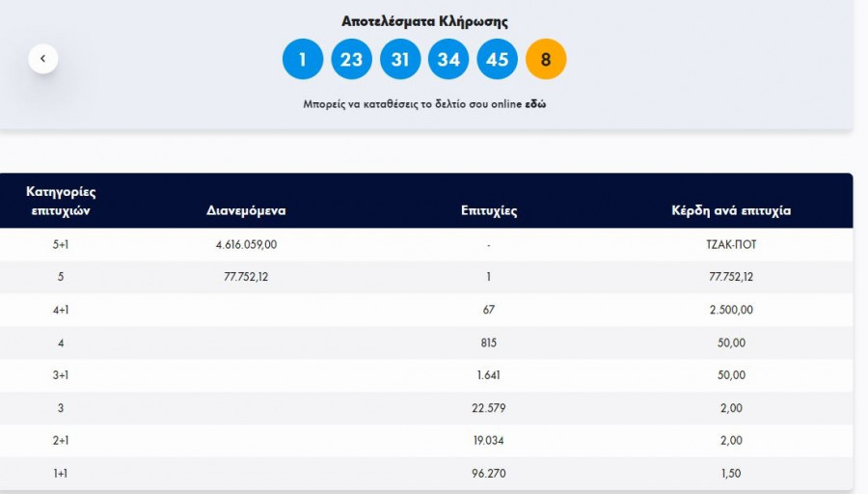The width and height of the screenshot is (868, 494).
Task: Open the online submission link "εδώ"
Action: tap(535, 103)
